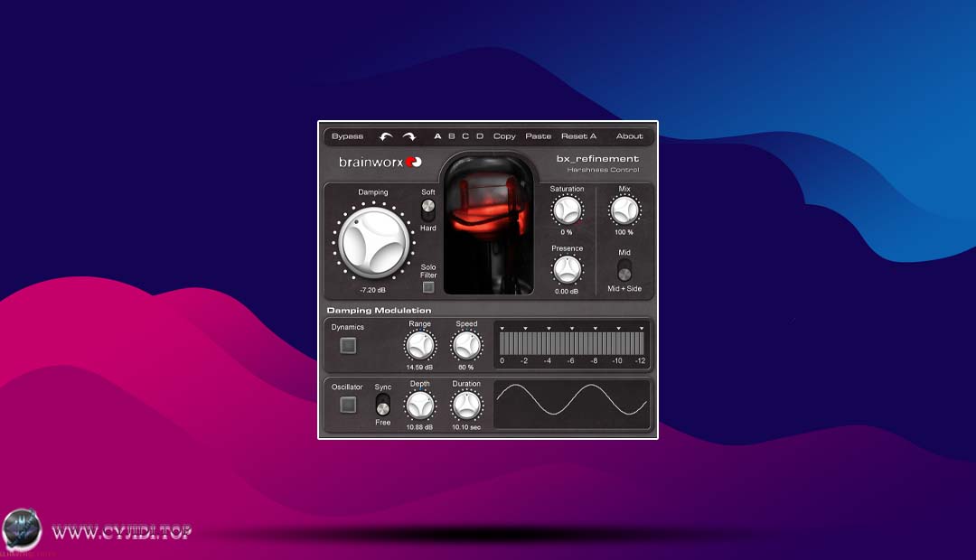Image resolution: width=976 pixels, height=560 pixels.
Task: Click the Mix knob
Action: click(x=624, y=210)
